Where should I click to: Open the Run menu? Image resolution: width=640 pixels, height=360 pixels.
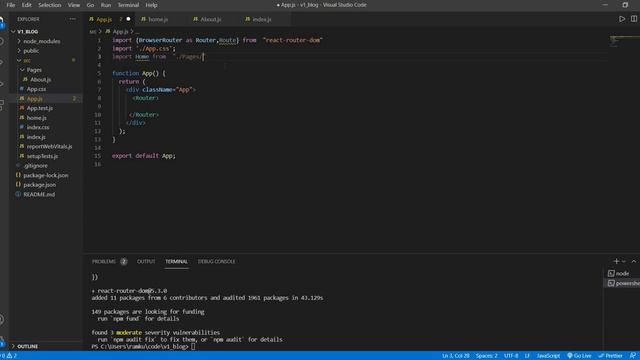[x=106, y=5]
